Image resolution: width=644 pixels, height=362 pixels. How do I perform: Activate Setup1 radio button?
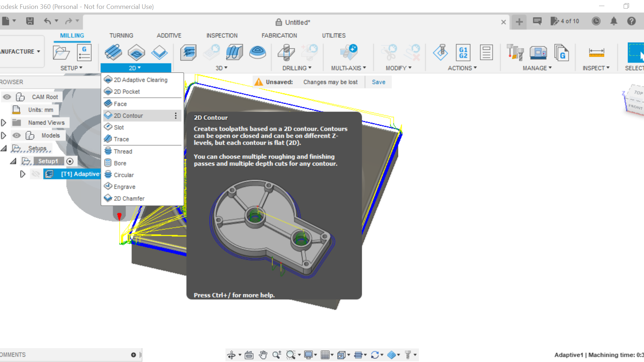click(x=70, y=161)
